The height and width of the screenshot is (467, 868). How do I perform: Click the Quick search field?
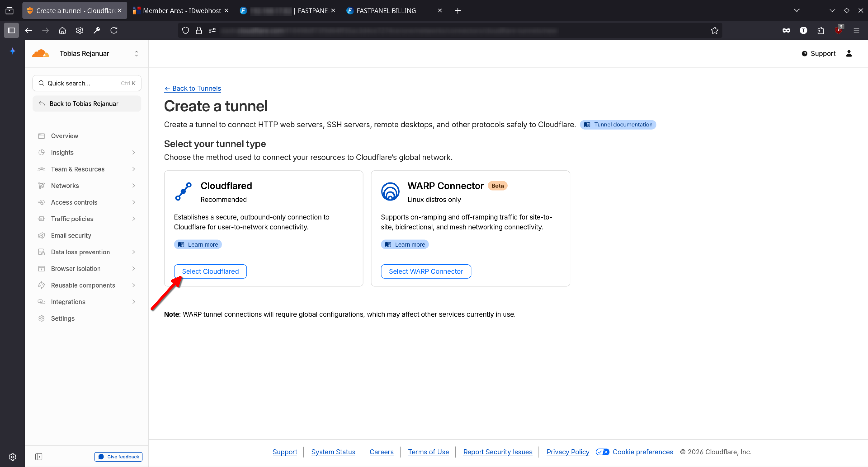[87, 83]
